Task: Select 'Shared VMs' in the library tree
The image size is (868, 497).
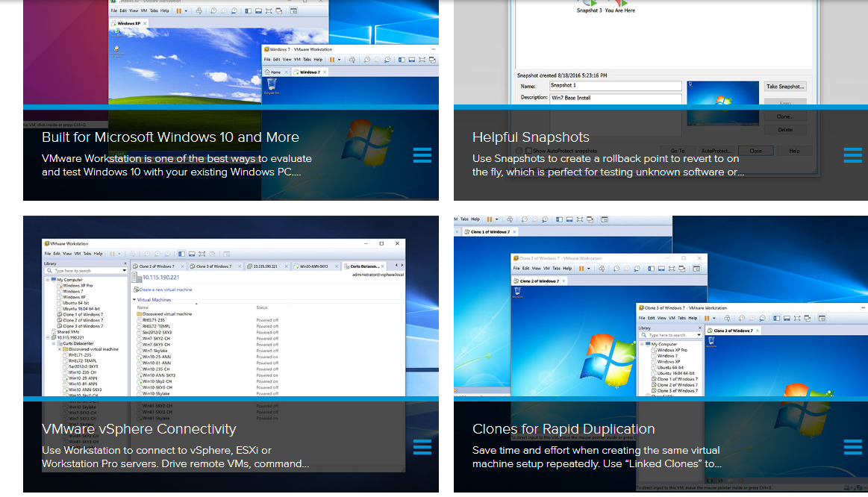Action: [x=67, y=332]
